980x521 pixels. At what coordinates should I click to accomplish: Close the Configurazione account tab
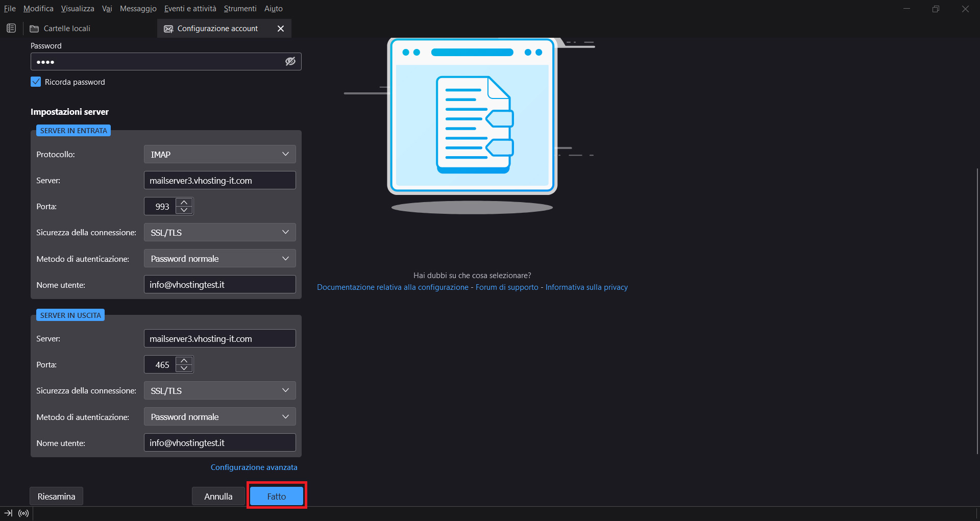[280, 29]
